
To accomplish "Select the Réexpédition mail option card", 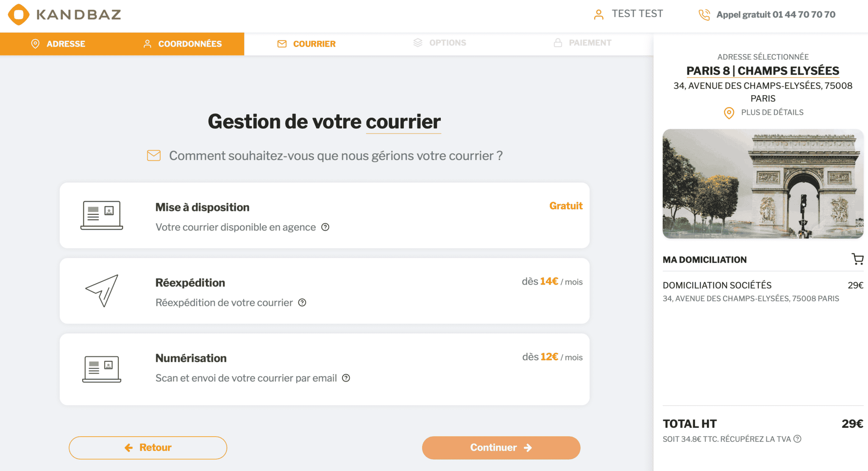I will pyautogui.click(x=325, y=291).
